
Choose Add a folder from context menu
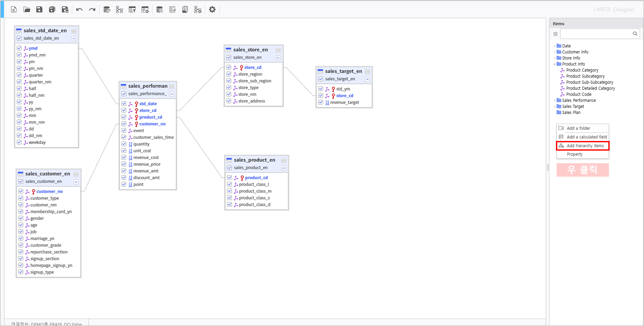click(583, 128)
